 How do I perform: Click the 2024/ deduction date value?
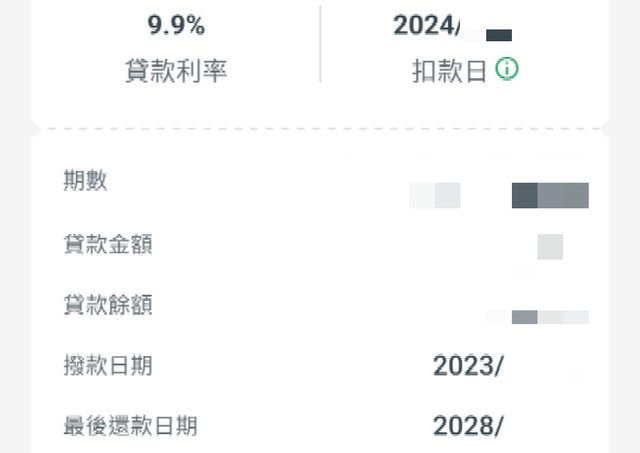pos(427,26)
